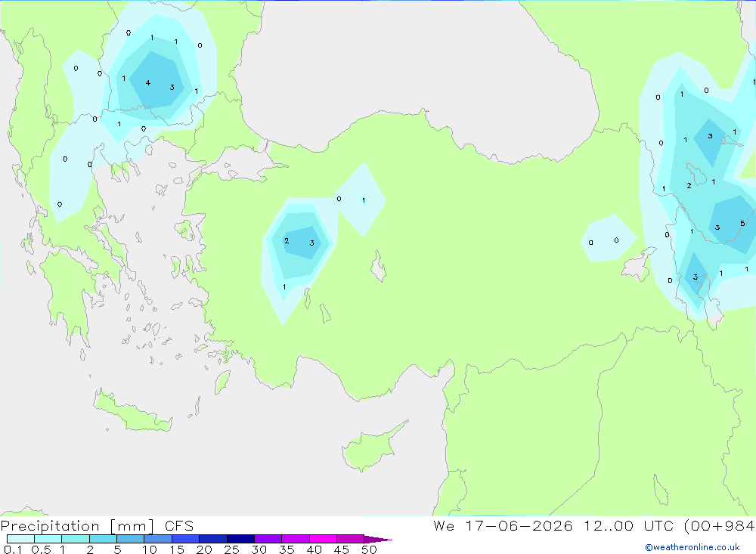This screenshot has height=554, width=756.
Task: Click the legend label "45"
Action: pos(342,549)
